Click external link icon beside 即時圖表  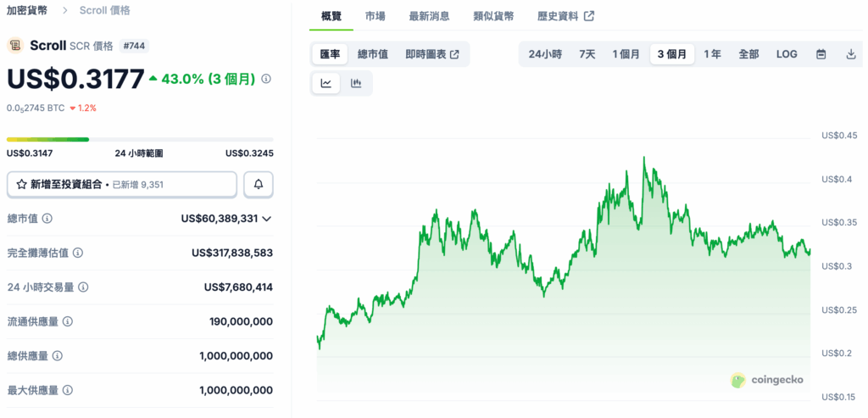click(454, 54)
